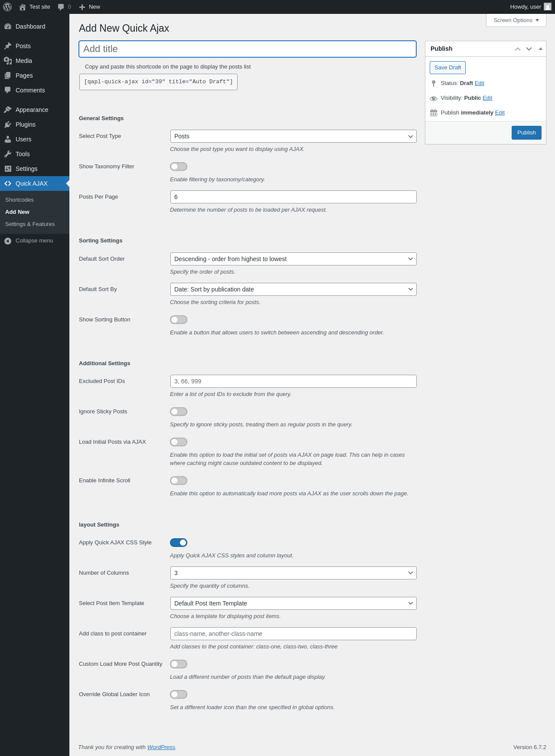Click the comments bubble icon in admin bar
The height and width of the screenshot is (756, 555).
[x=61, y=7]
